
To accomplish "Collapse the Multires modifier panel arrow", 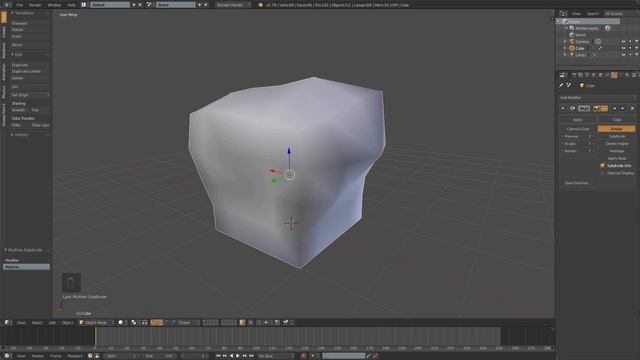I will [563, 109].
